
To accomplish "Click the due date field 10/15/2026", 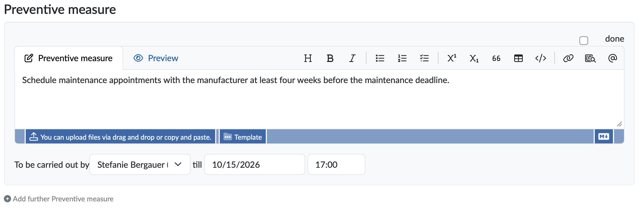I will (255, 165).
